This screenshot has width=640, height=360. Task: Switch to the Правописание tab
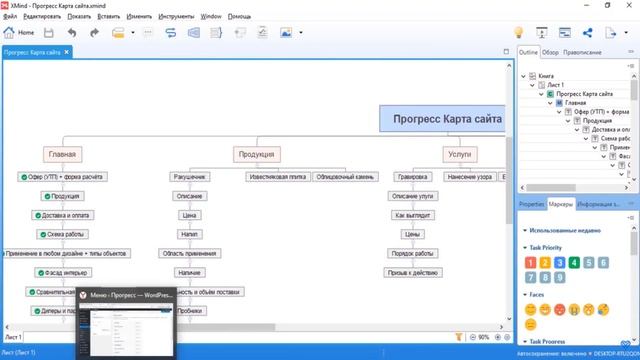582,52
